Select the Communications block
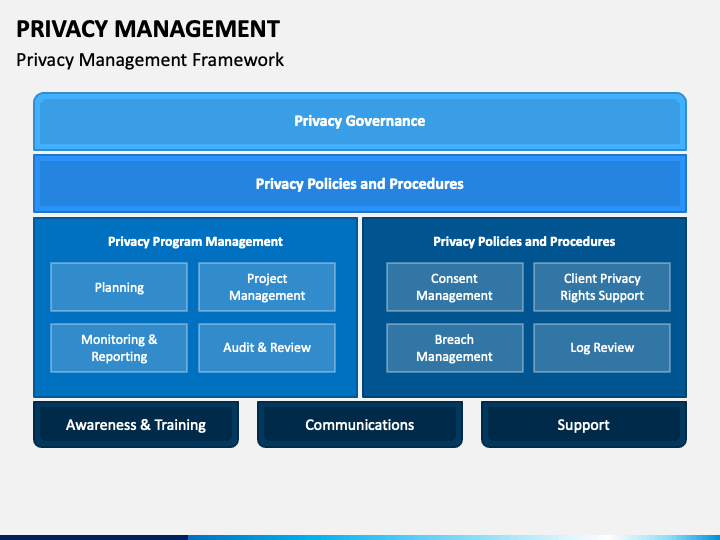720x540 pixels. pyautogui.click(x=360, y=424)
